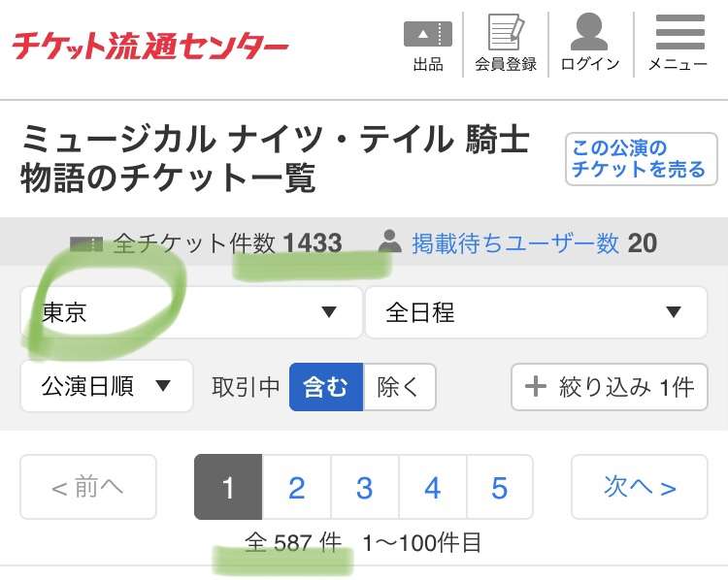Open the 公演日順 sort dropdown
This screenshot has height=580, width=728.
(107, 386)
